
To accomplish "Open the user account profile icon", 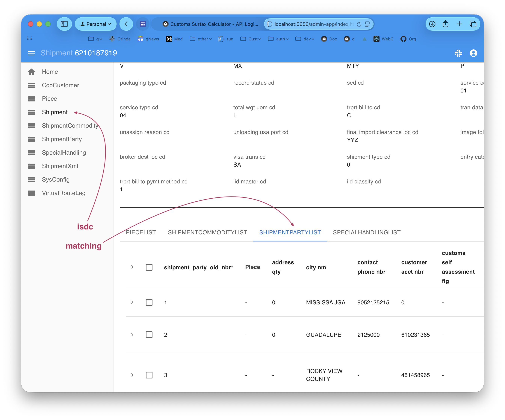I will pos(473,53).
